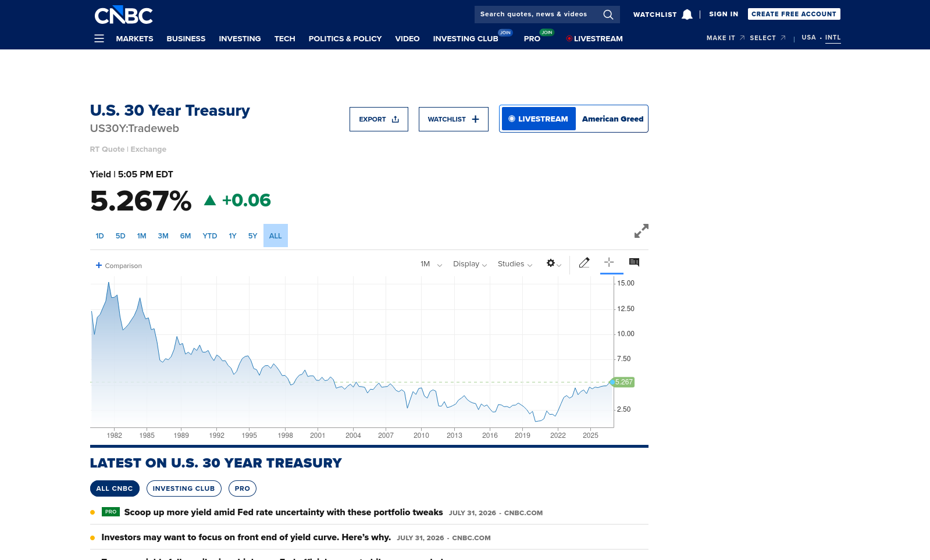
Task: Open the American Greed link
Action: [x=612, y=119]
